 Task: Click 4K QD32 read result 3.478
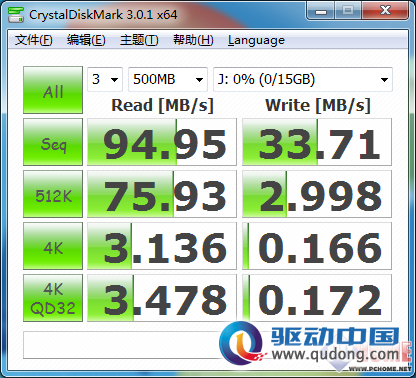point(162,298)
